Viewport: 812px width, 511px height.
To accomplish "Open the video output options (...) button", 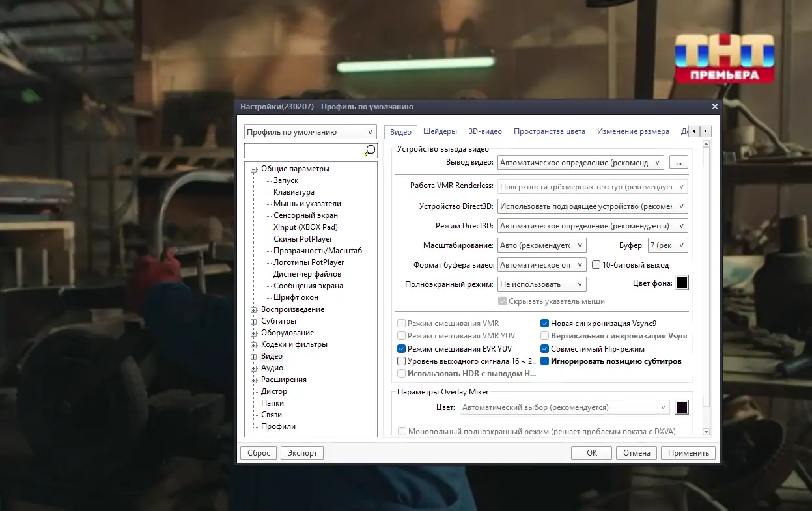I will click(678, 163).
